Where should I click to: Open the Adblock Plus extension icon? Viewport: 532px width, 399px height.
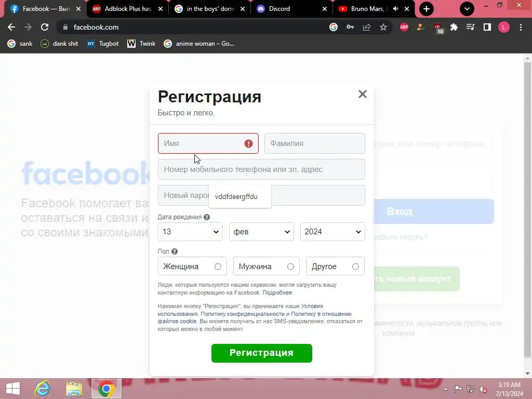coord(404,27)
